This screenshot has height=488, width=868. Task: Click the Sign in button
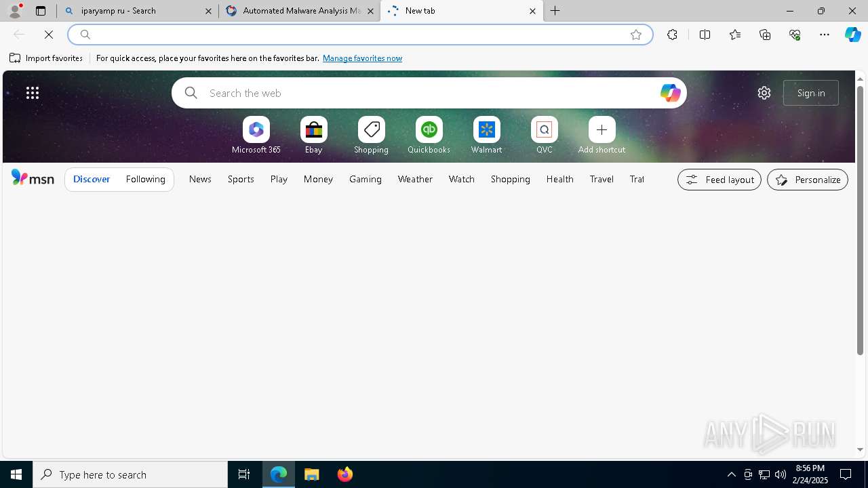[811, 93]
